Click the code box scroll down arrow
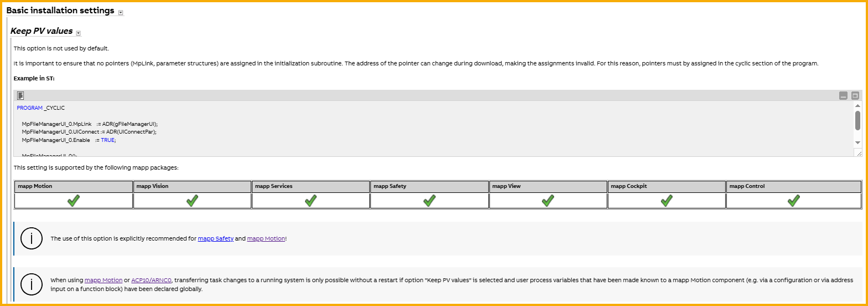This screenshot has height=306, width=868. pos(857,142)
